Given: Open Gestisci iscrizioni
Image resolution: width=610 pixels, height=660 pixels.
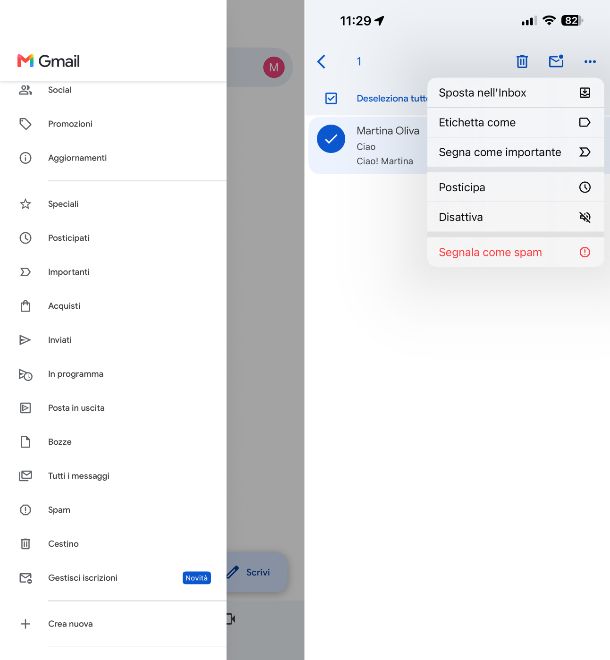Looking at the screenshot, I should tap(113, 578).
